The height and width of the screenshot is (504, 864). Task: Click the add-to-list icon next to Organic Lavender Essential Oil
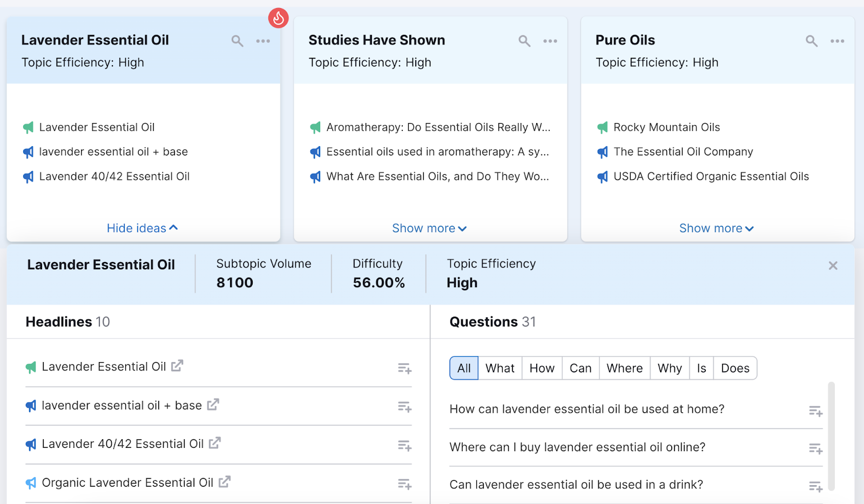coord(404,483)
